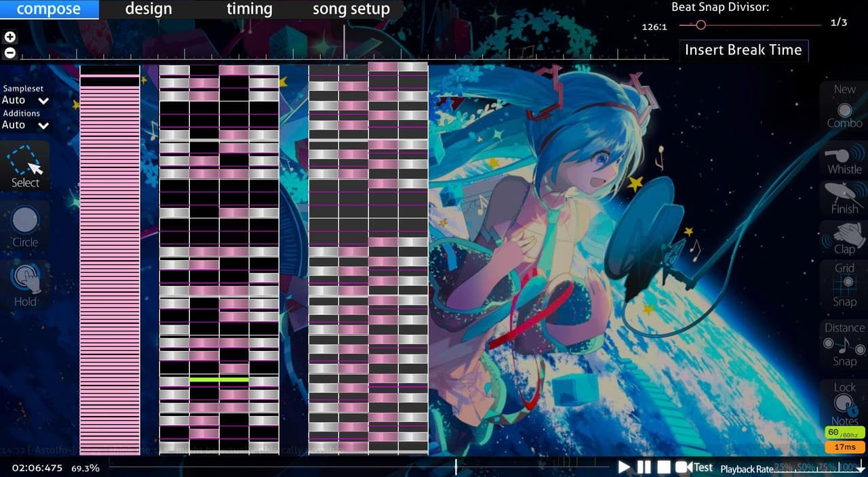Choose the Circle note tool

coord(25,226)
